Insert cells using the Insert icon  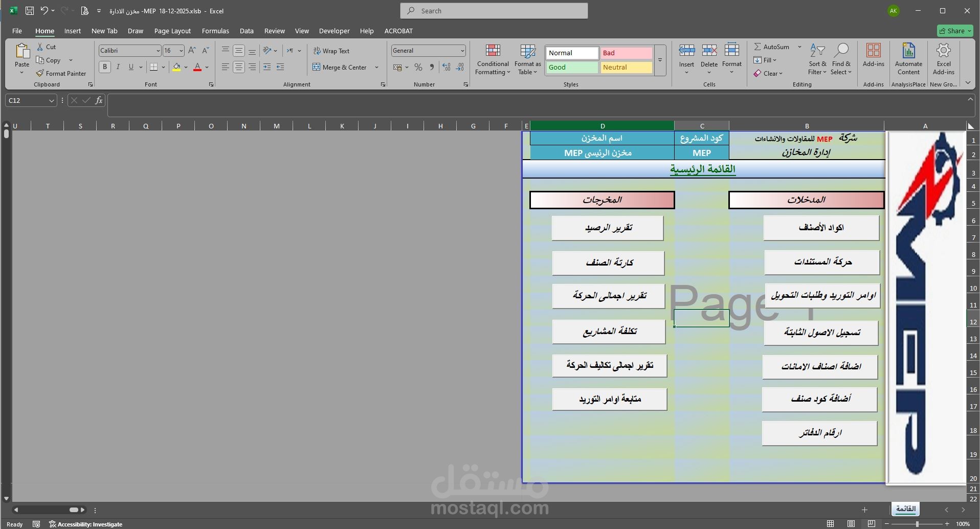686,50
